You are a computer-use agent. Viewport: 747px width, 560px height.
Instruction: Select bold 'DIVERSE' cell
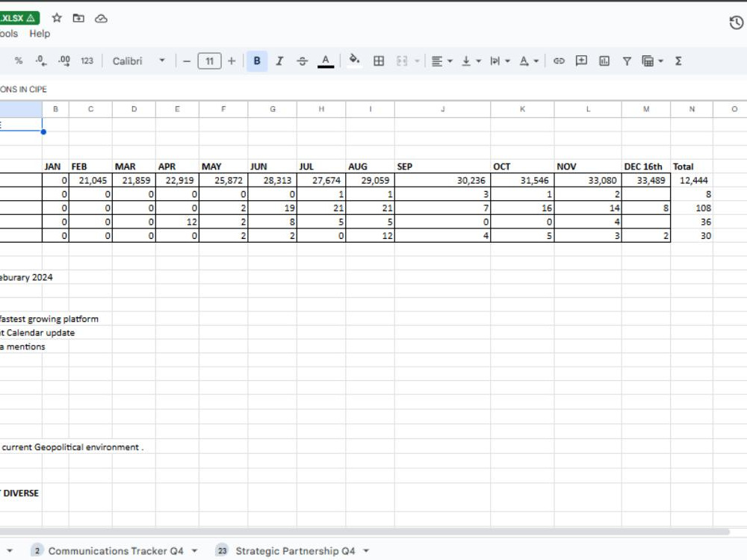point(19,493)
